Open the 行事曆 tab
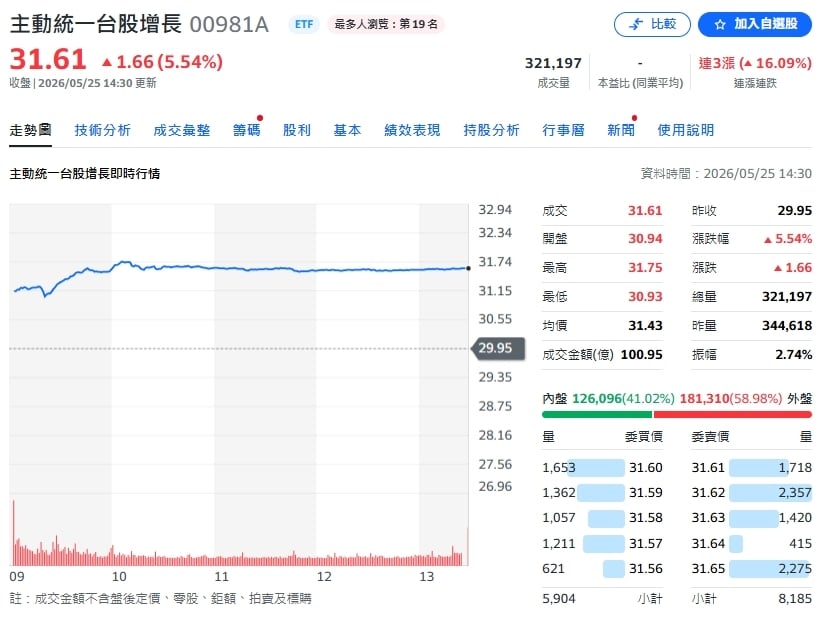Screen dimensions: 826x623 pos(563,130)
